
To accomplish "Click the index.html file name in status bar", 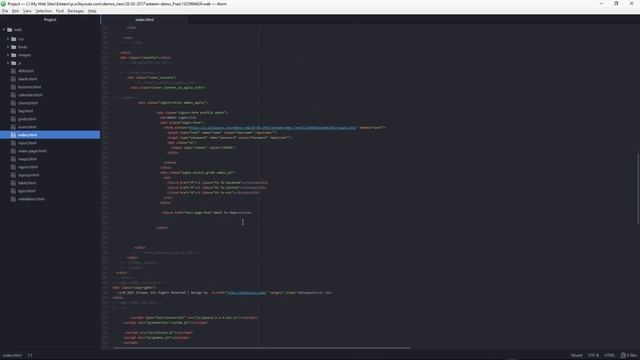I will click(x=12, y=355).
